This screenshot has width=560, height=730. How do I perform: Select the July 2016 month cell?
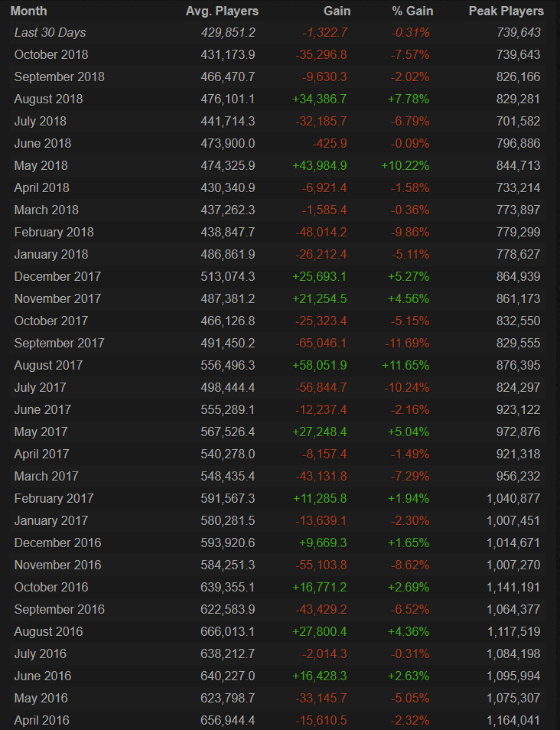(41, 653)
